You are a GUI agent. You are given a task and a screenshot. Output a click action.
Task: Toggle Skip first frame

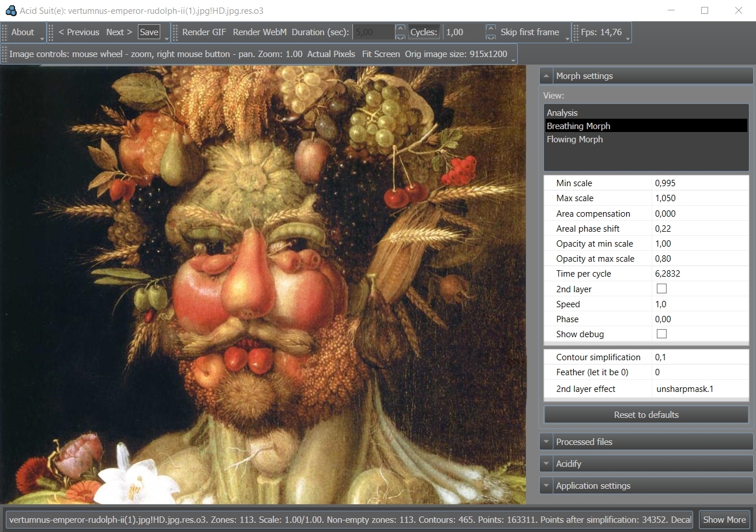point(530,32)
